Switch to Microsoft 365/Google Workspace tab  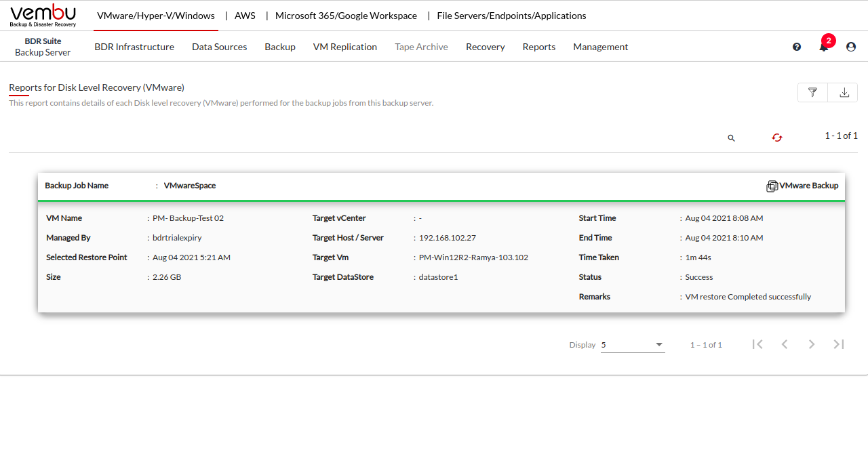346,16
